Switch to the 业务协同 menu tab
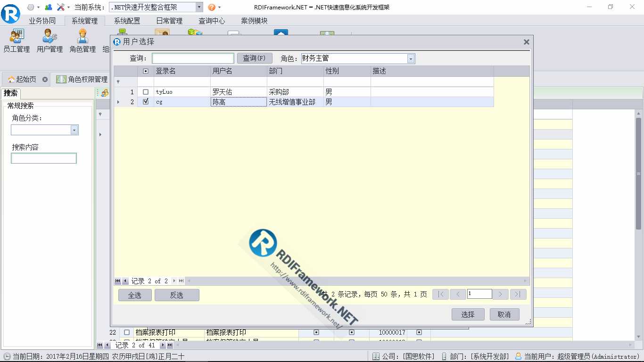The height and width of the screenshot is (362, 644). coord(42,21)
